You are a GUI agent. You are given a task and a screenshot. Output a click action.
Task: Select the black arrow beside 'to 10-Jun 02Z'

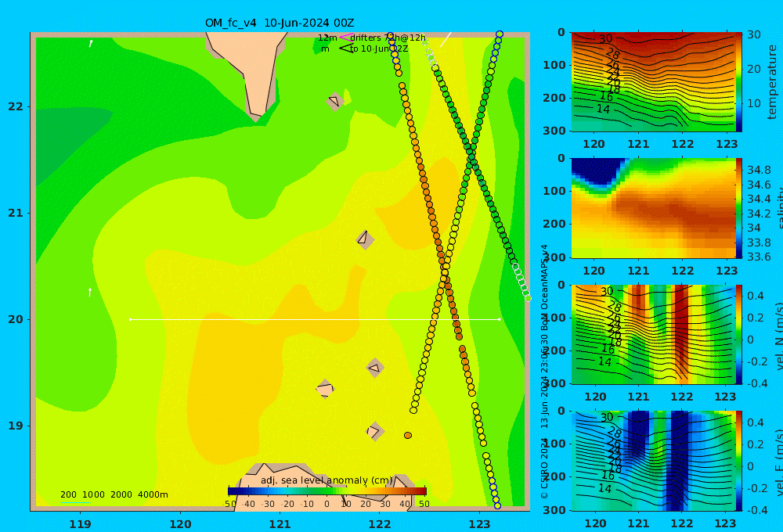pos(345,49)
